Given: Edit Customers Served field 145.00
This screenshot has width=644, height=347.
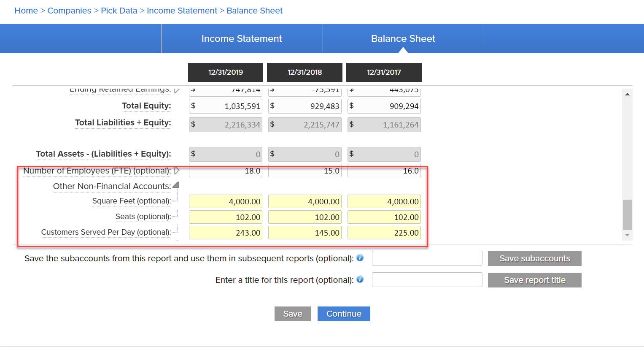Looking at the screenshot, I should [305, 233].
